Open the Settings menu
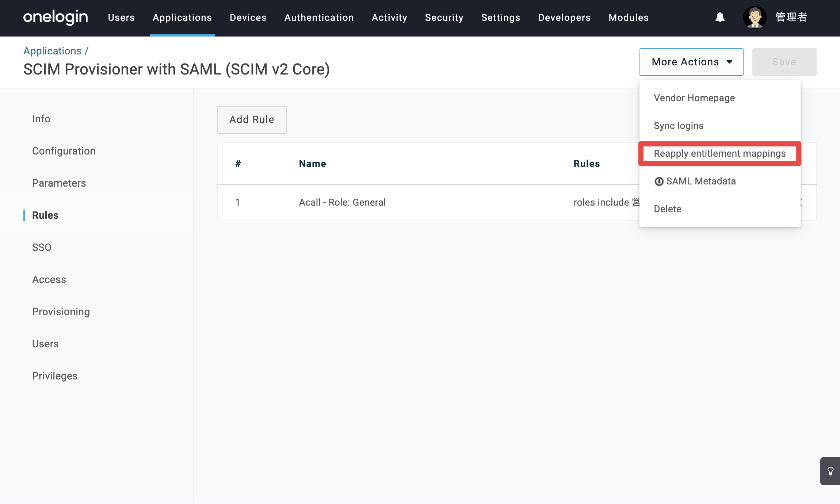Viewport: 840px width, 504px height. 501,18
